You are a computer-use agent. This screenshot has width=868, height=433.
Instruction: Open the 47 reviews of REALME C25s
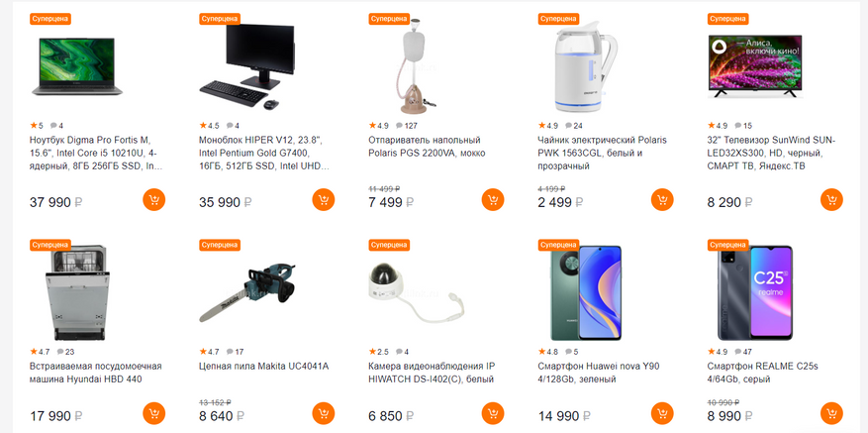click(x=743, y=352)
